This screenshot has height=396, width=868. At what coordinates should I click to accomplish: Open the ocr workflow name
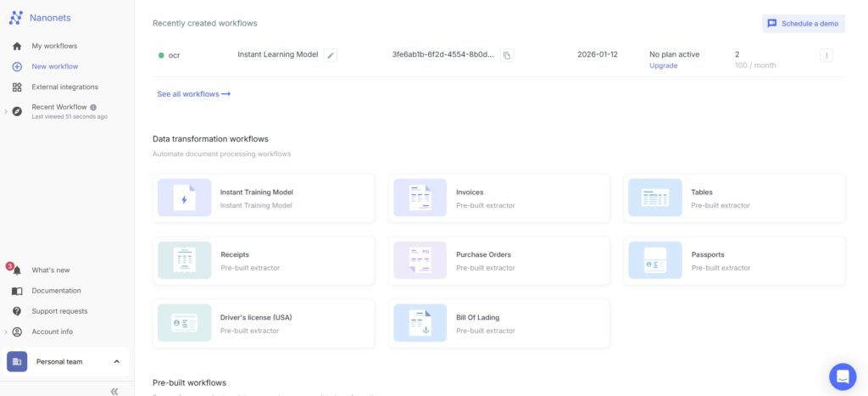[175, 55]
